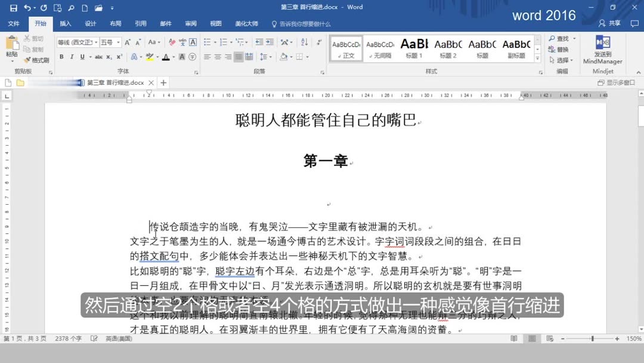Switch to the 插入 ribbon tab

coord(65,24)
